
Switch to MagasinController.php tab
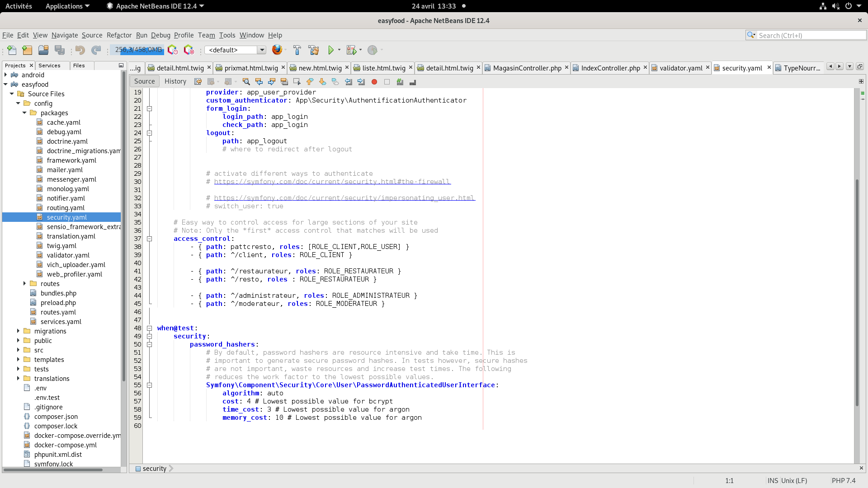[527, 68]
